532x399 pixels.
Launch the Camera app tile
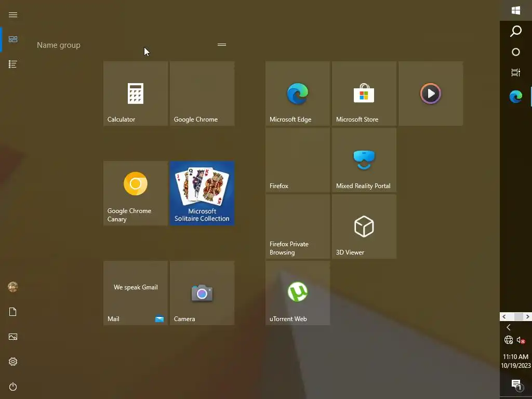[202, 293]
